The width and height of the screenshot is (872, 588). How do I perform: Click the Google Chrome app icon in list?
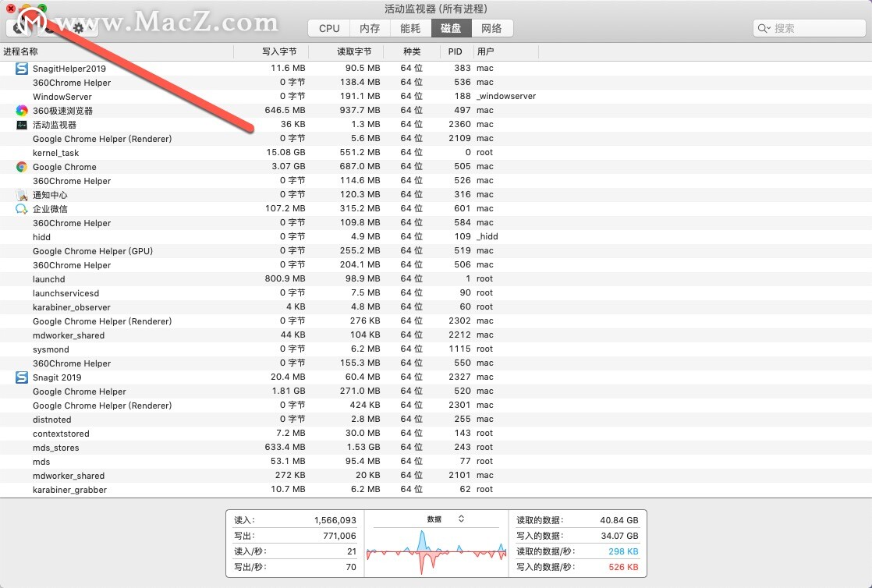22,167
